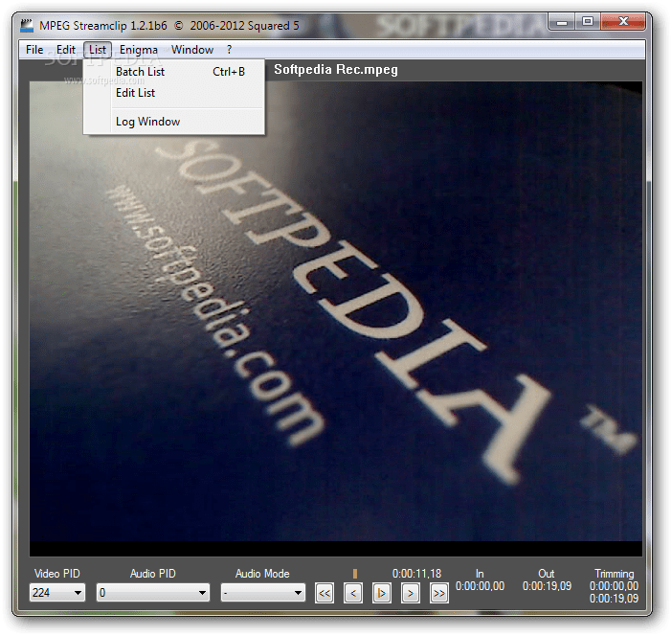Choose Edit List menu entry

pos(173,93)
